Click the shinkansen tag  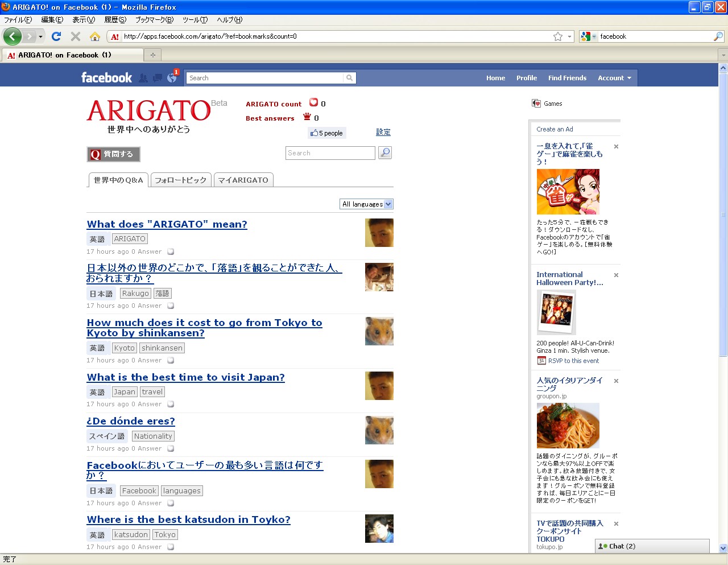point(162,348)
